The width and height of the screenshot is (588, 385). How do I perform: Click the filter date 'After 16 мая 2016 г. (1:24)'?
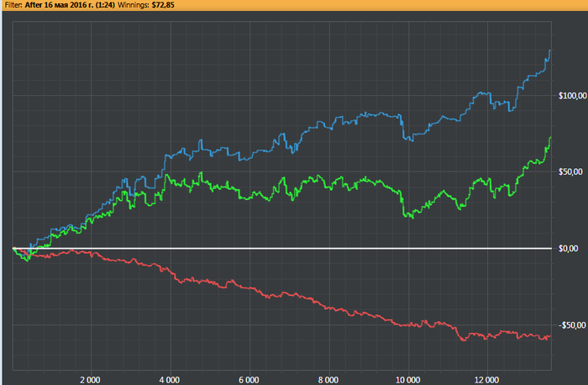(70, 5)
